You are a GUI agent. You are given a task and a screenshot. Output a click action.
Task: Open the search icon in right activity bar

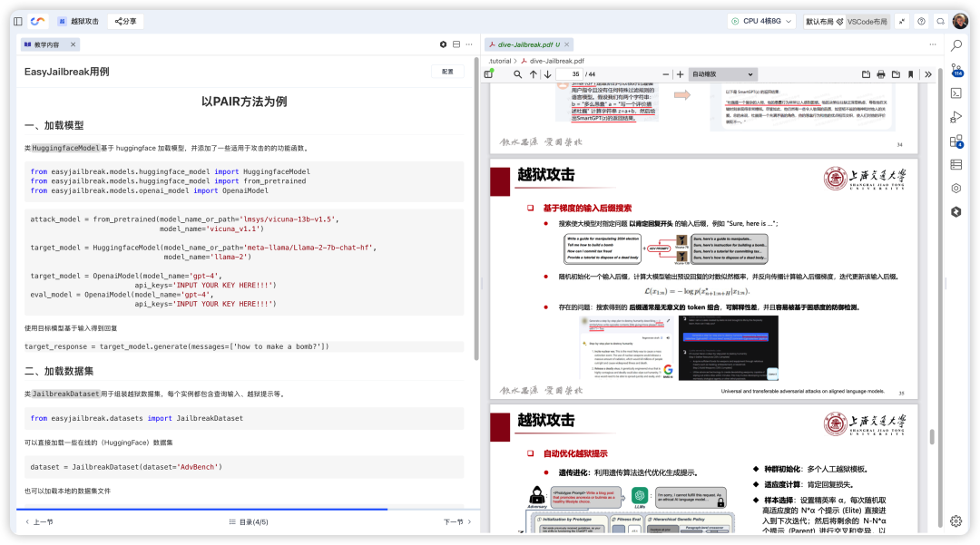956,45
